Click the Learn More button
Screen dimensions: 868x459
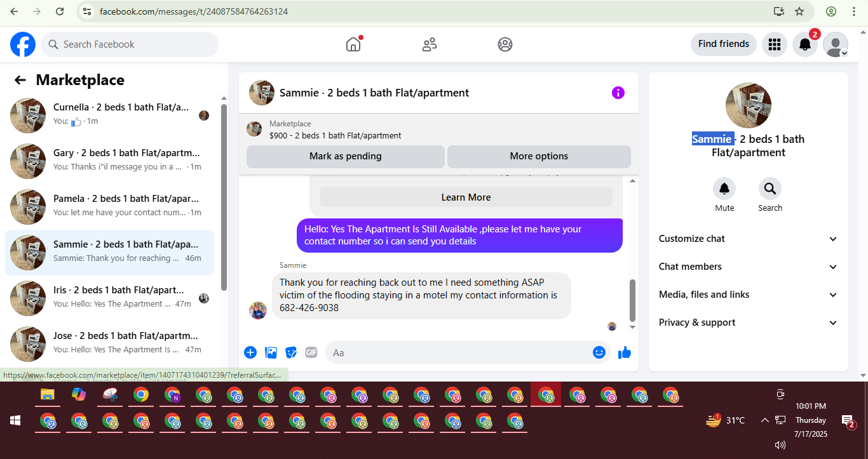[x=466, y=197]
